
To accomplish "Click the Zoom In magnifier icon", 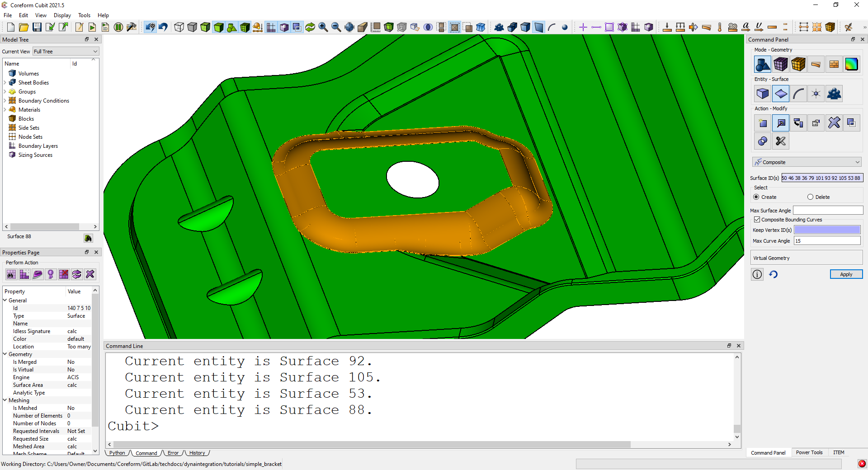I will [x=323, y=27].
